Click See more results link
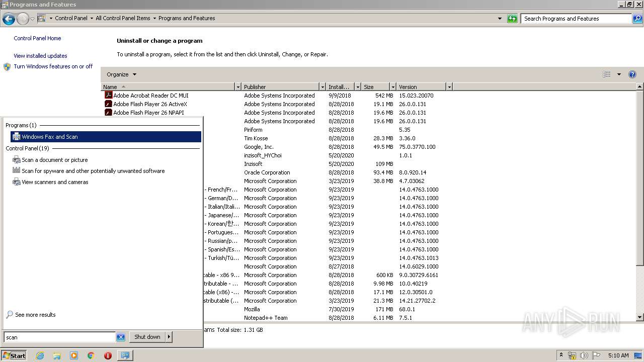Viewport: 644px width, 362px height. pyautogui.click(x=35, y=315)
